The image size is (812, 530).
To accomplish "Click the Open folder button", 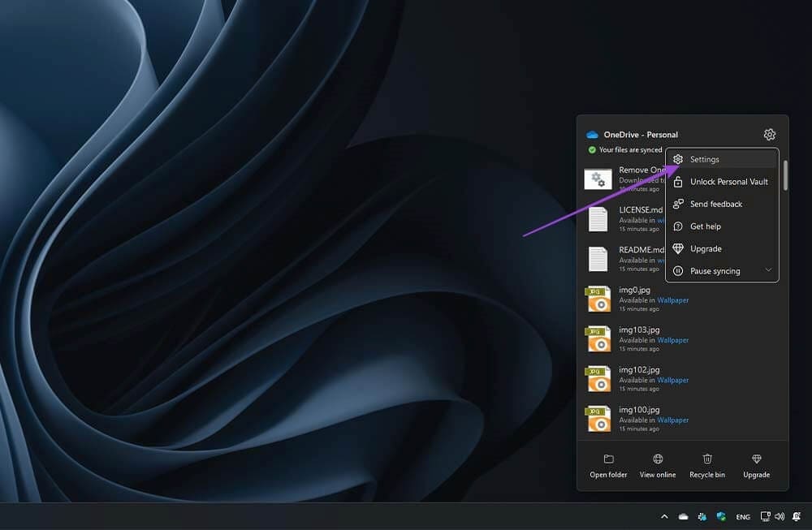I will click(608, 466).
